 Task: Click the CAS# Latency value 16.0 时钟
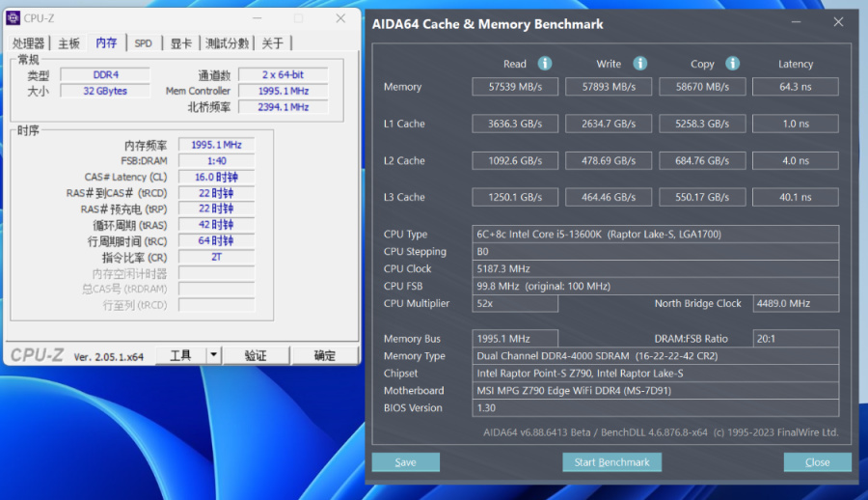coord(216,177)
